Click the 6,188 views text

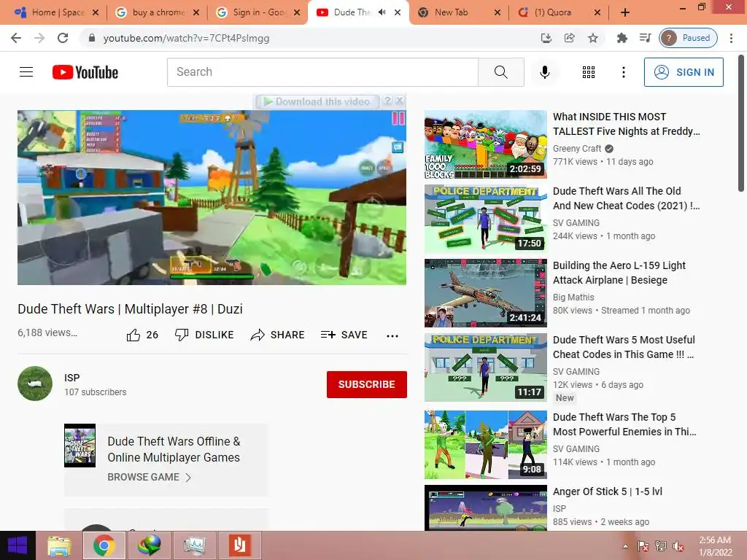[47, 332]
